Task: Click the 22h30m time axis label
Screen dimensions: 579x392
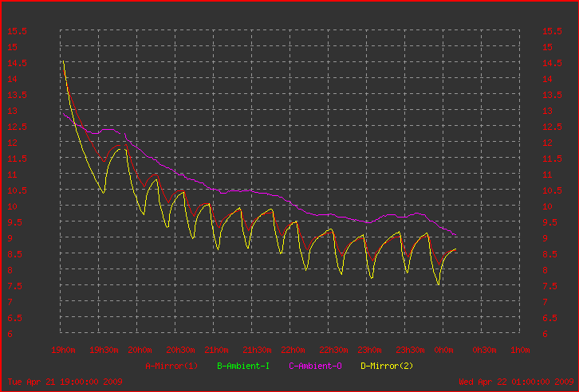Action: (x=333, y=350)
